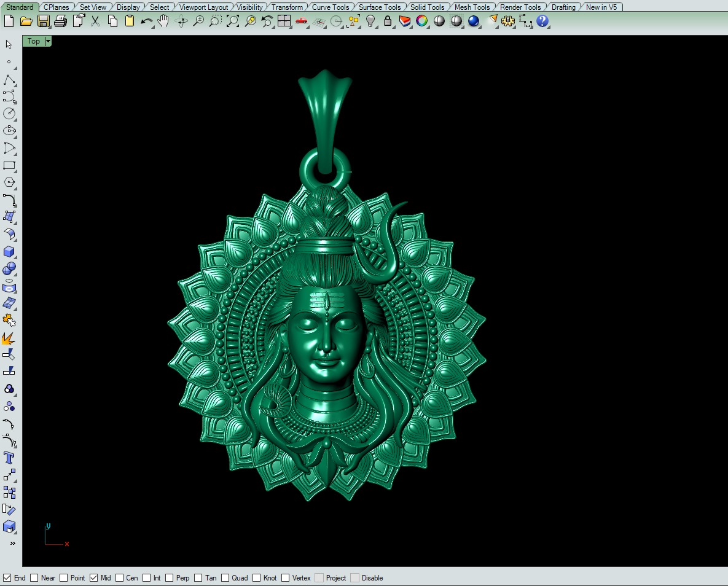Select the Boolean Union spheres tool
The height and width of the screenshot is (586, 728).
9,269
